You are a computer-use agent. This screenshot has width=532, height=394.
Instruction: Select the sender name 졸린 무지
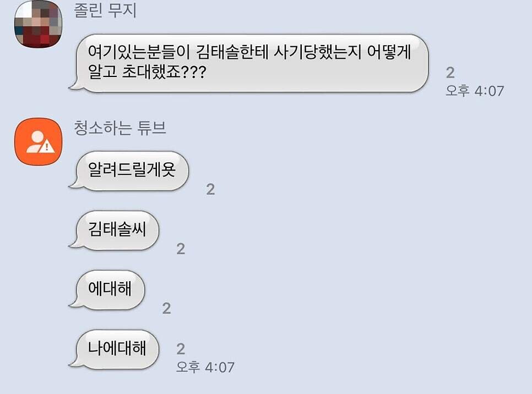[x=105, y=10]
